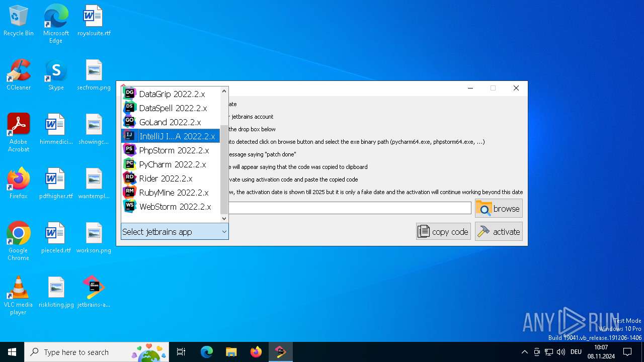Open Recycle Bin desktop icon
Screen dimensions: 644x362
point(19,21)
